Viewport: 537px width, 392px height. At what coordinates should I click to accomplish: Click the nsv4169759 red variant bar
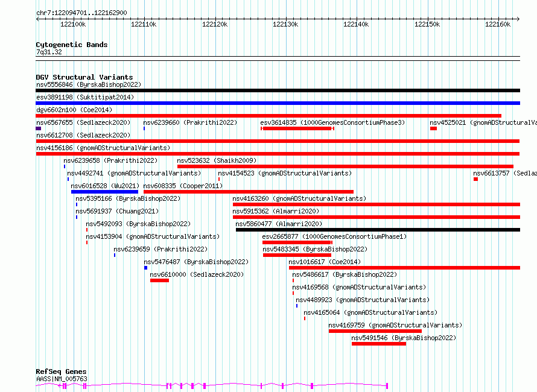[x=375, y=331]
